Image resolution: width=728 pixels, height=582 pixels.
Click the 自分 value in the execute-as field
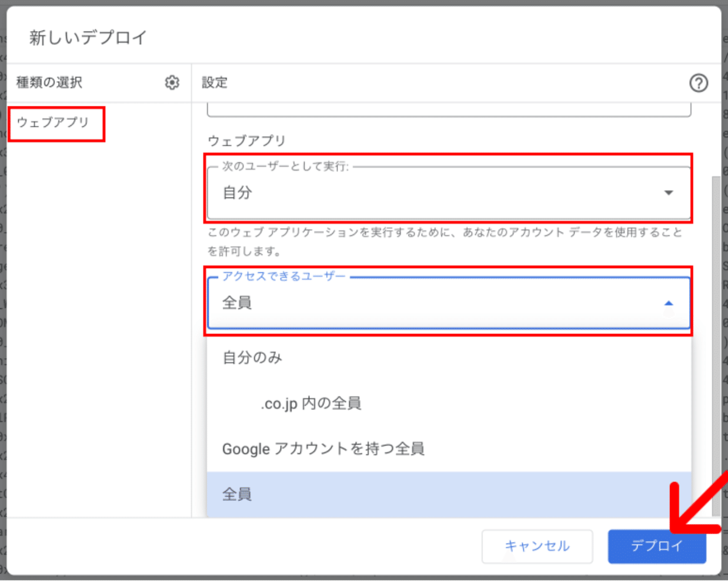(x=238, y=193)
